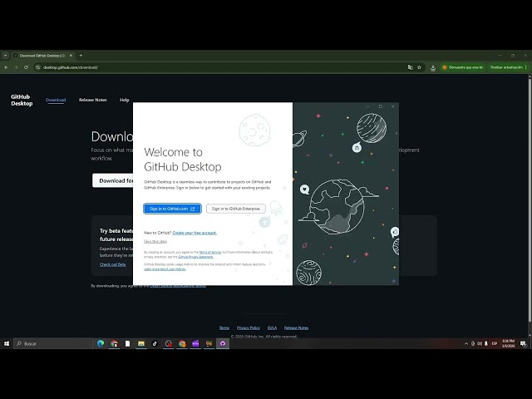Click the Finalizar actualización button

[x=506, y=67]
